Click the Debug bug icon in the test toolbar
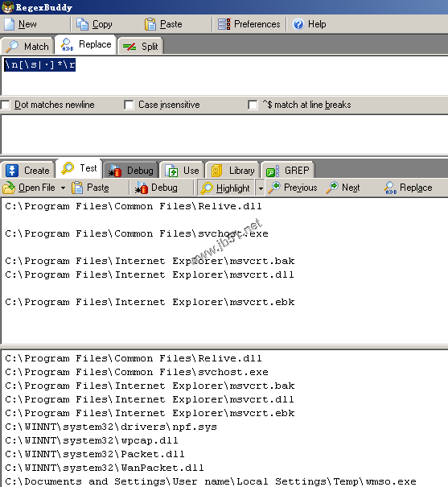 click(142, 188)
